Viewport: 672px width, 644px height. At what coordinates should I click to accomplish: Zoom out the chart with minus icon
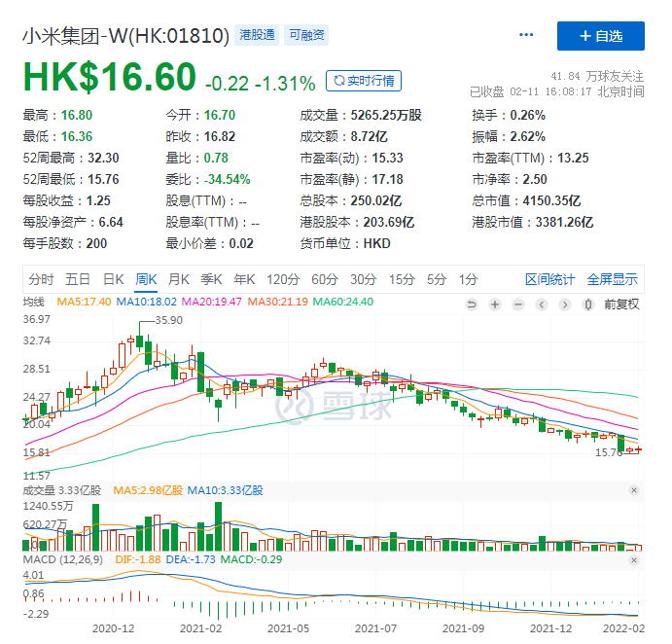click(x=518, y=304)
